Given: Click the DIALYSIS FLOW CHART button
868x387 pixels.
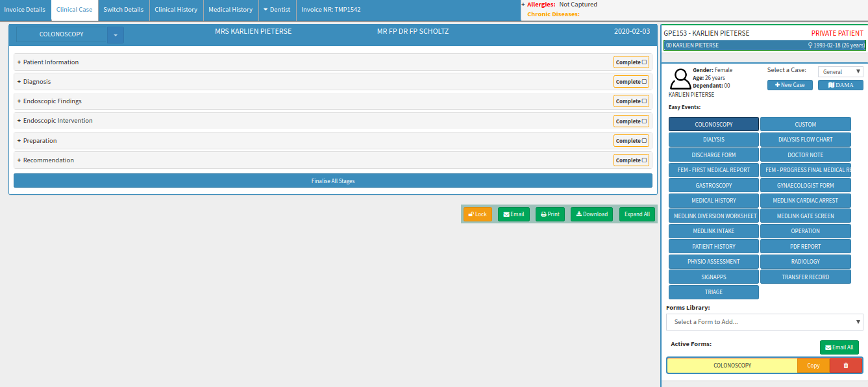Looking at the screenshot, I should (x=806, y=140).
